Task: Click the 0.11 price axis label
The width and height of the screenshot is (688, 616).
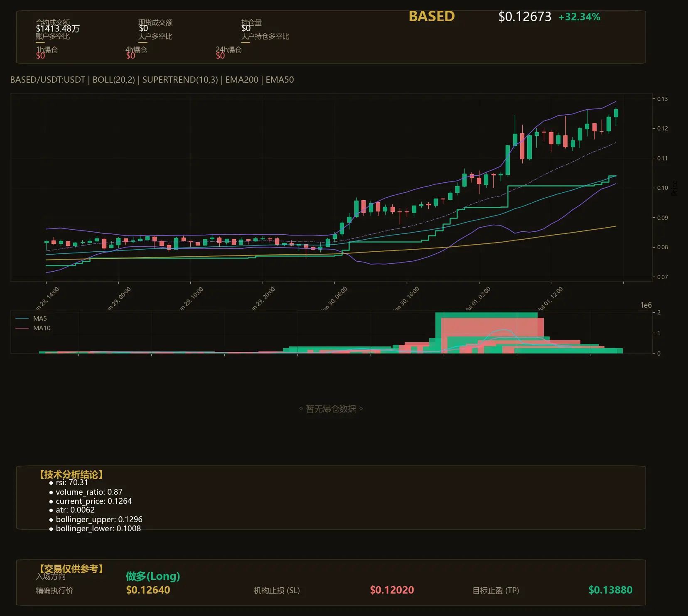Action: pyautogui.click(x=662, y=158)
